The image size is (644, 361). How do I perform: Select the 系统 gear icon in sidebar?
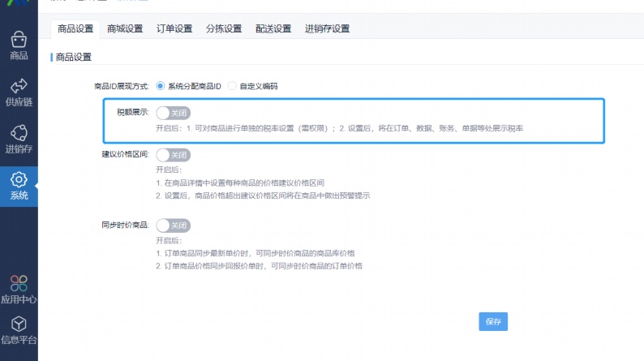(19, 179)
